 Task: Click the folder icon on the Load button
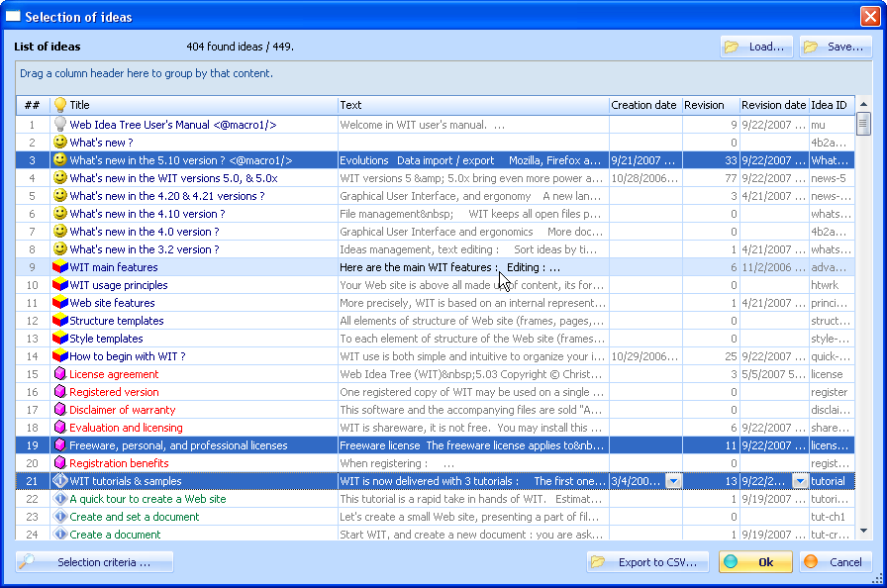click(733, 47)
